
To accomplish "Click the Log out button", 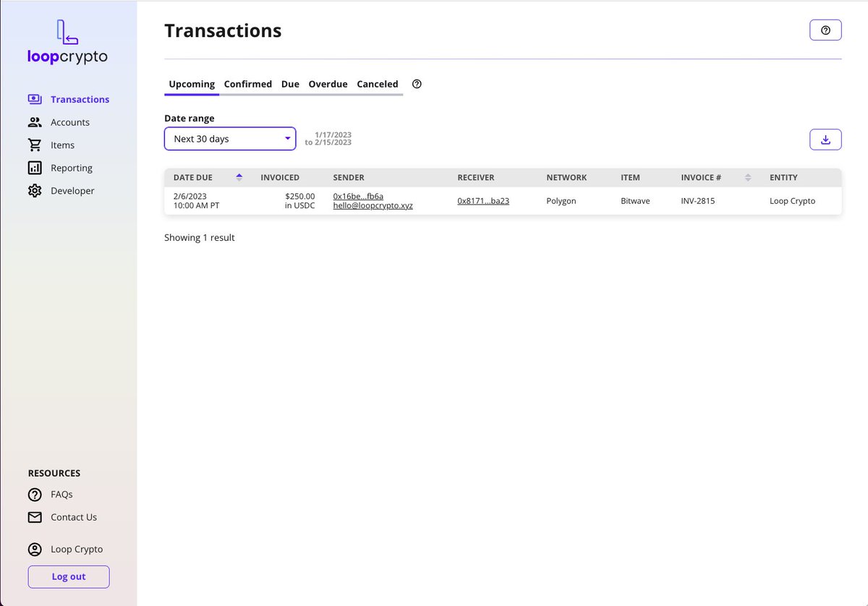I will (x=69, y=576).
